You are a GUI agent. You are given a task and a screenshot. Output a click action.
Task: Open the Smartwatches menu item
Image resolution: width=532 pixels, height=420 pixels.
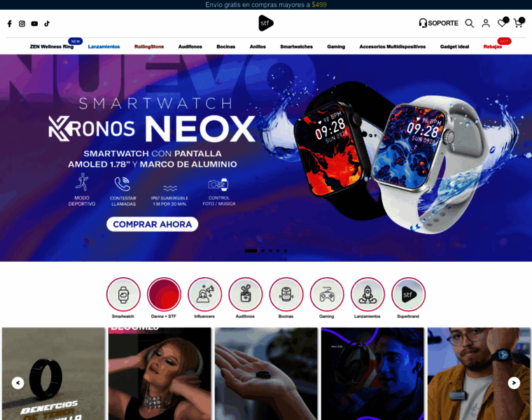point(296,46)
